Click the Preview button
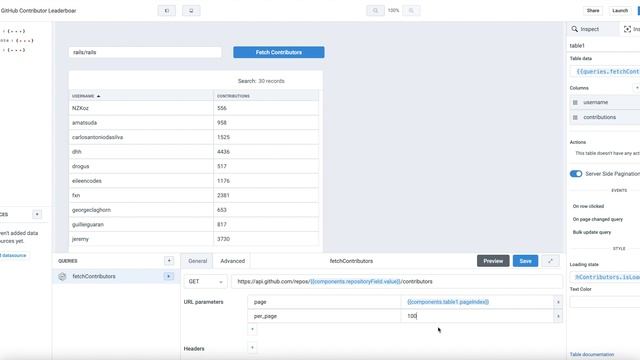Image resolution: width=640 pixels, height=360 pixels. pyautogui.click(x=493, y=261)
